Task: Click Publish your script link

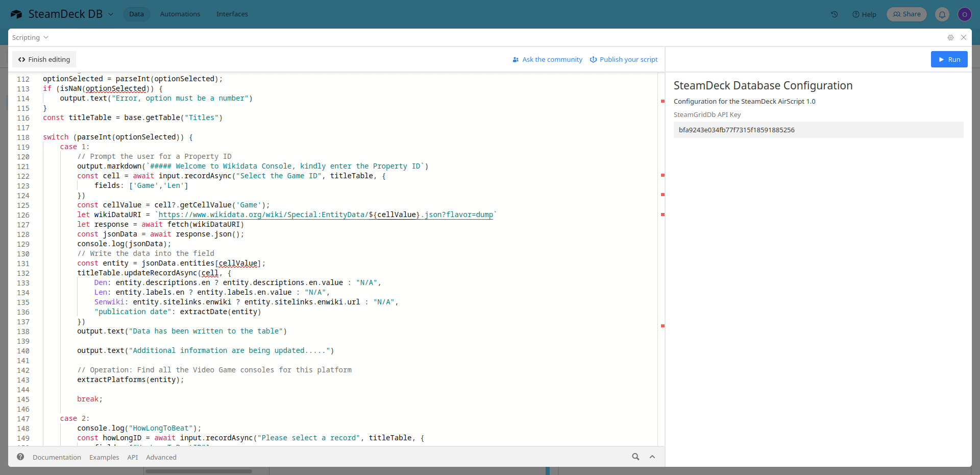Action: click(624, 60)
